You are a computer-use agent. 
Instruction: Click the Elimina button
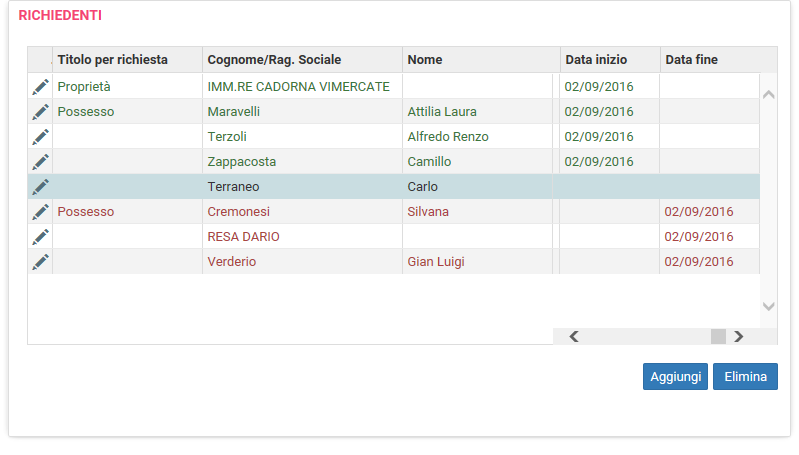pyautogui.click(x=745, y=377)
